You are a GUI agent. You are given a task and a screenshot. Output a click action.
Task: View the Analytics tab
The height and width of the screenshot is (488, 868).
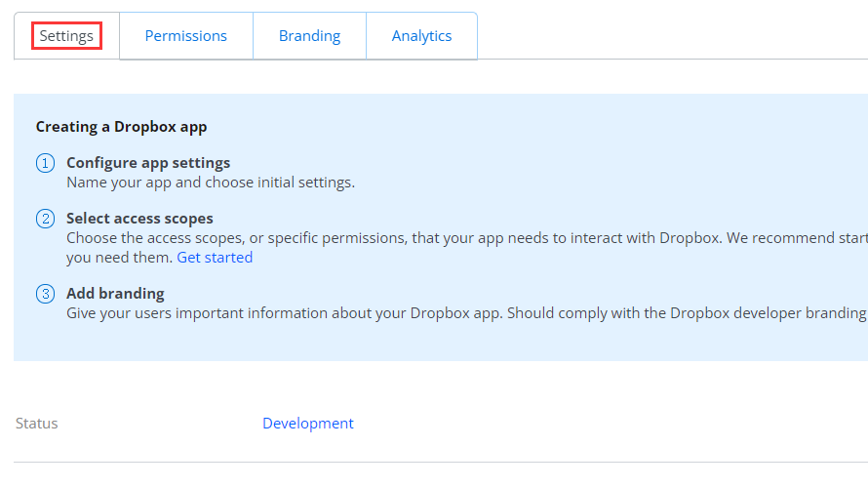coord(421,36)
